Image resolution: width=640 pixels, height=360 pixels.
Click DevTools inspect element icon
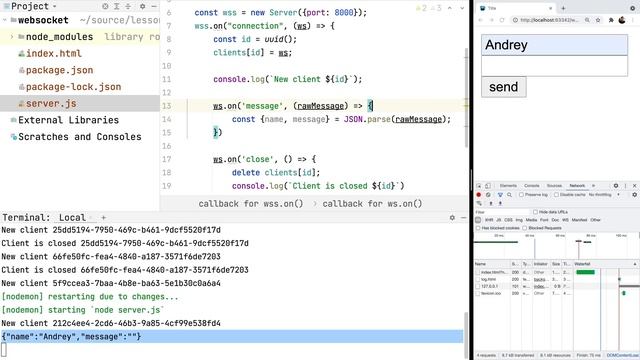pyautogui.click(x=479, y=186)
